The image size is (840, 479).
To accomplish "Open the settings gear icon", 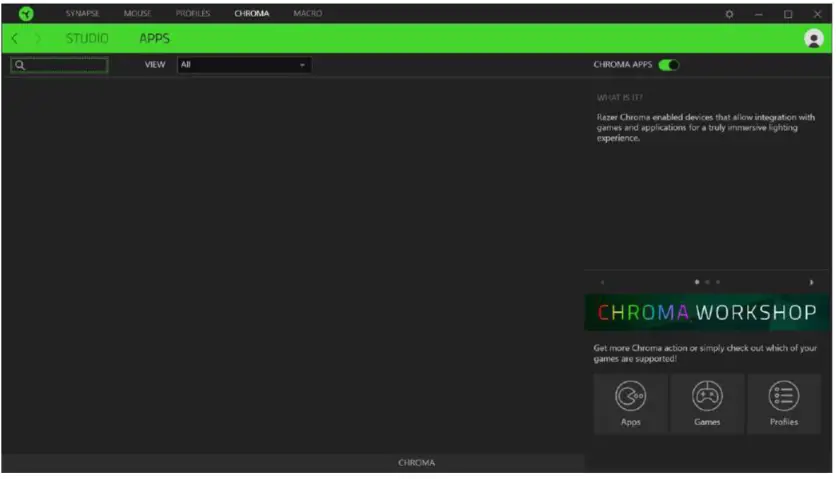I will coord(729,14).
